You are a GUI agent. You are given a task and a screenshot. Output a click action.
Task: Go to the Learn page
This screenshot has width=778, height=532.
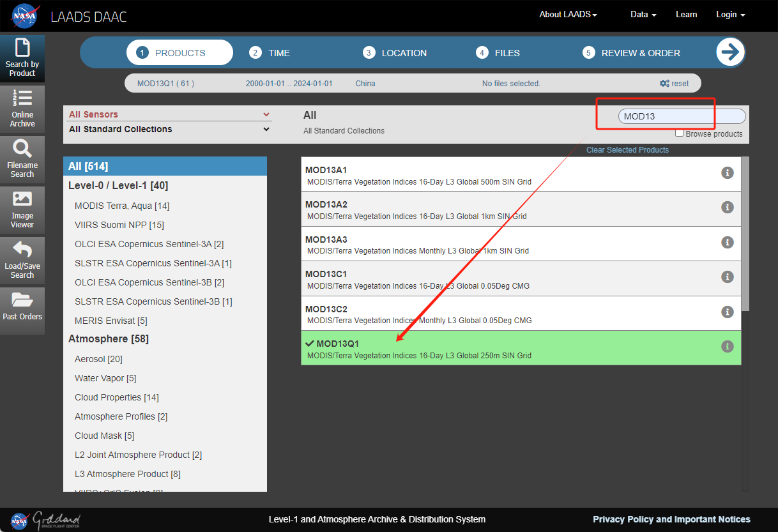coord(687,15)
